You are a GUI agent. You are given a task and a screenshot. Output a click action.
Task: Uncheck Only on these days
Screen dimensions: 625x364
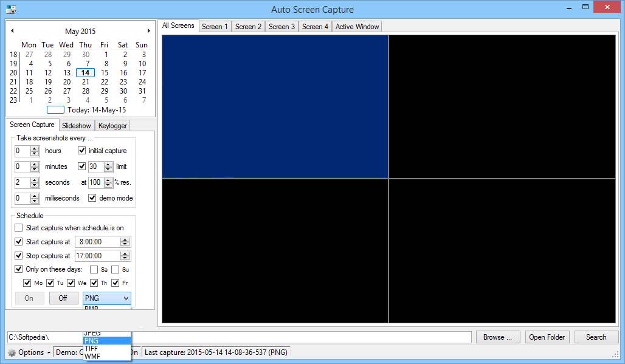(18, 269)
